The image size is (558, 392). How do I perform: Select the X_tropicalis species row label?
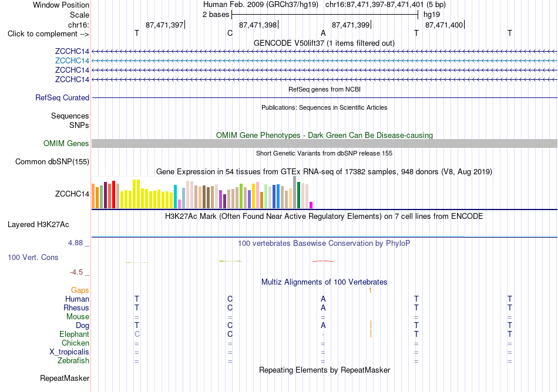(69, 352)
